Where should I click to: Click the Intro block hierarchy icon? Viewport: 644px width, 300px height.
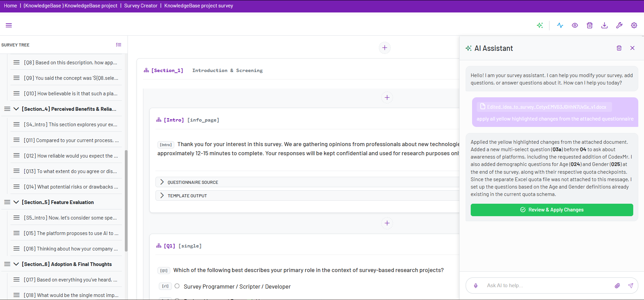(159, 120)
